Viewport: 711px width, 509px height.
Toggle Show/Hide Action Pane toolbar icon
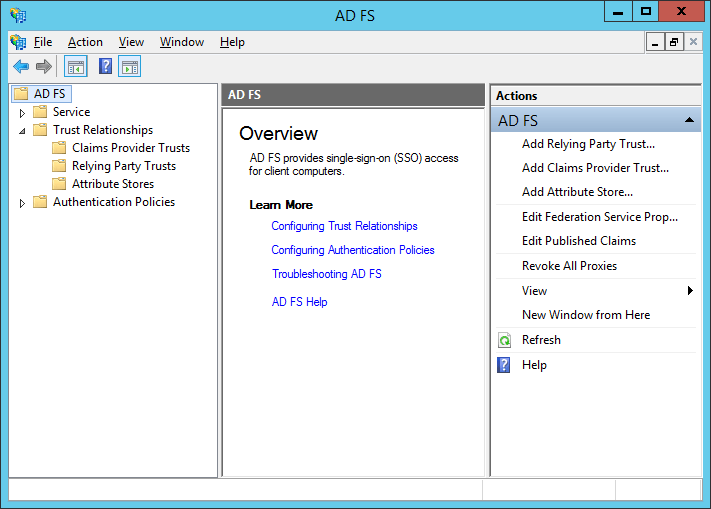point(129,67)
